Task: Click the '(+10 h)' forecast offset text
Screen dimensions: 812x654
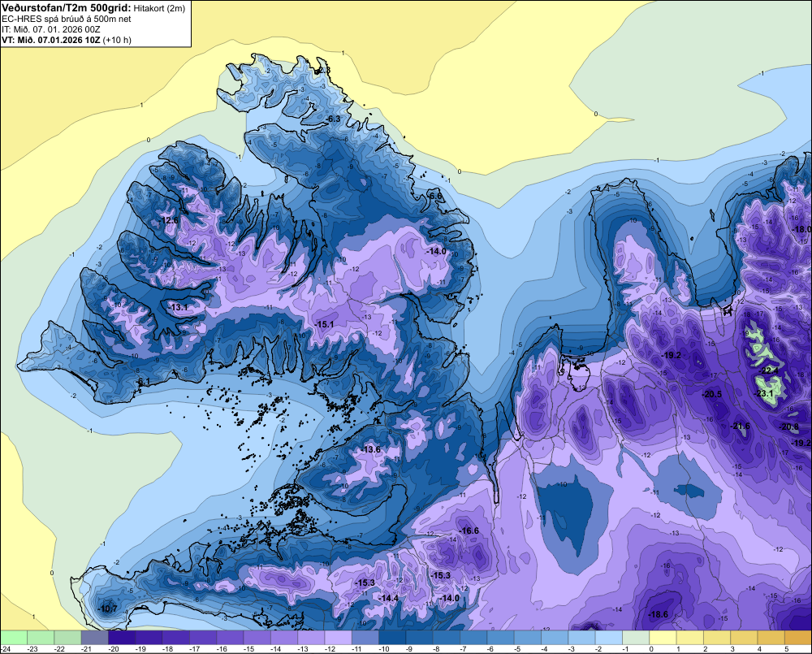Action: (x=117, y=40)
